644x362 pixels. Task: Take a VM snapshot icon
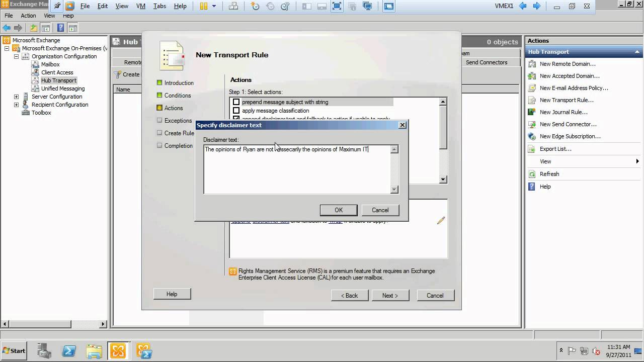click(255, 6)
